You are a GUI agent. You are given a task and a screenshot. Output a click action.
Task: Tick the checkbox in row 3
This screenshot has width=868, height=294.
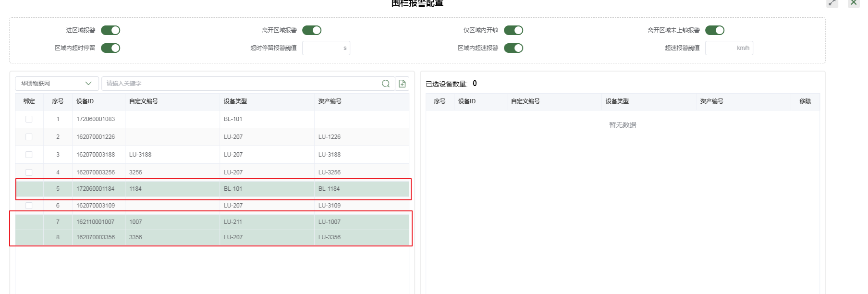pyautogui.click(x=29, y=155)
